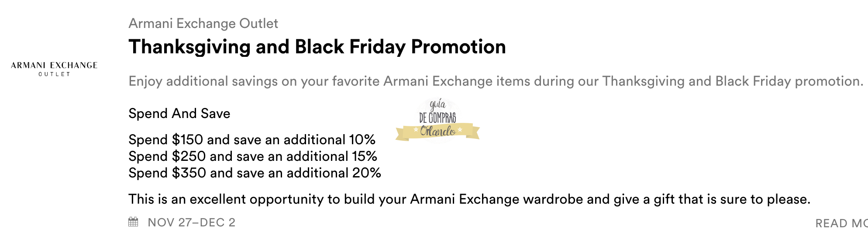Screen dimensions: 868x243
Task: Click the 'guia' script text in watermark
Action: coord(437,104)
